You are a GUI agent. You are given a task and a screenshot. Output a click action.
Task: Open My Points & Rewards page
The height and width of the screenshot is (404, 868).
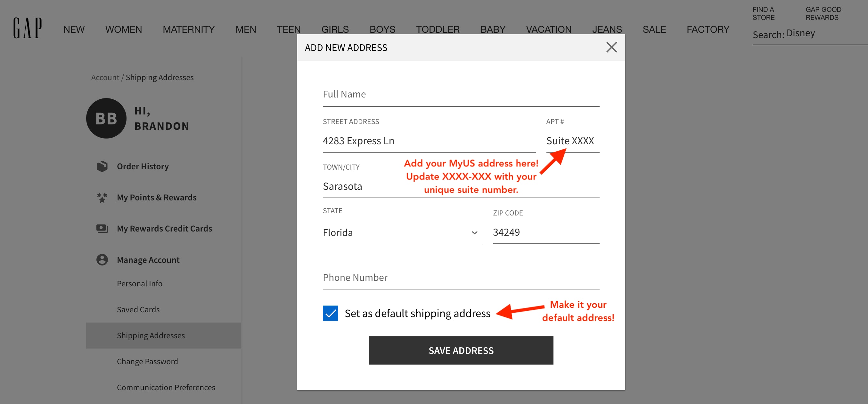click(156, 197)
